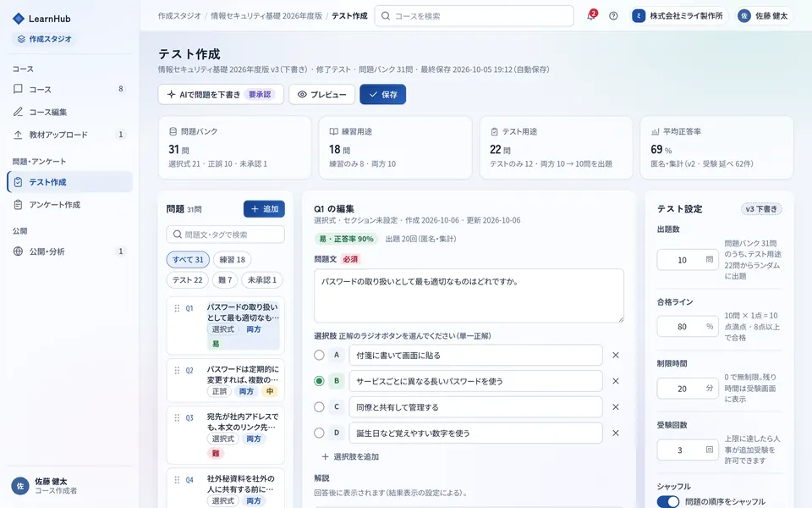Open コース in sidebar
This screenshot has height=508, width=812.
click(69, 89)
